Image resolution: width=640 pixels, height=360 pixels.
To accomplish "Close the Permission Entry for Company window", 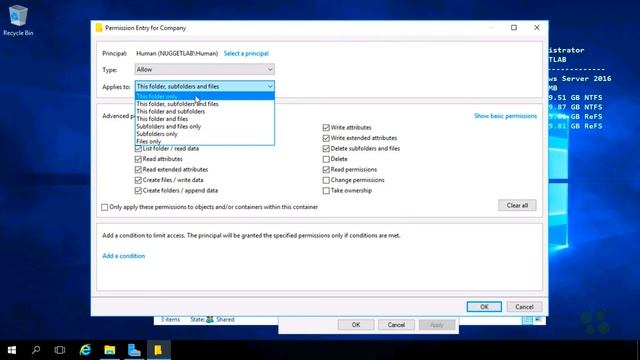I will (x=537, y=27).
